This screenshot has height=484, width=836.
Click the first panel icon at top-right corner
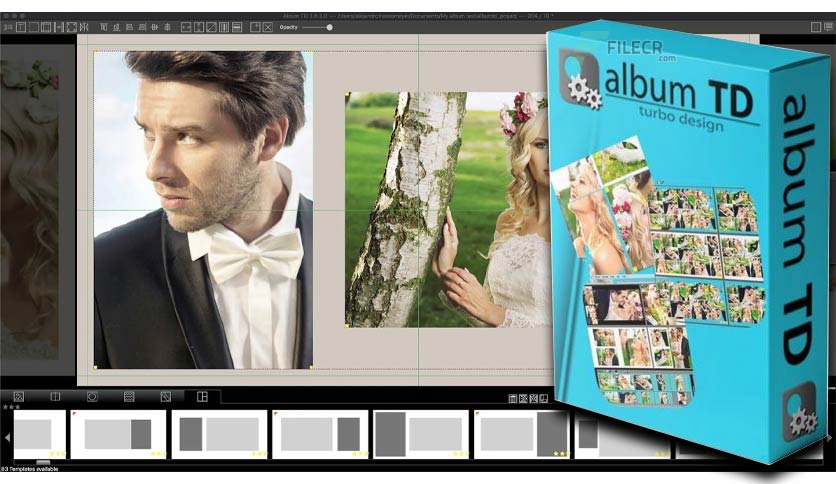tap(815, 27)
